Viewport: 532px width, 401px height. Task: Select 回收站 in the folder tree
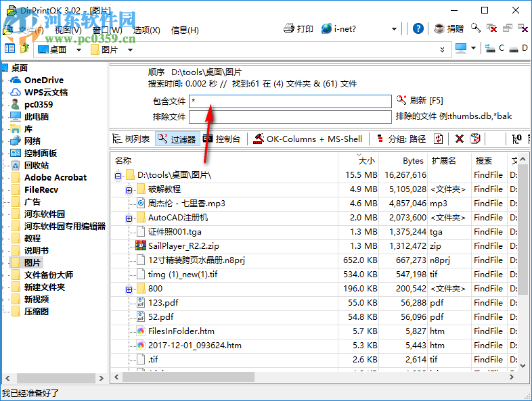tap(37, 166)
